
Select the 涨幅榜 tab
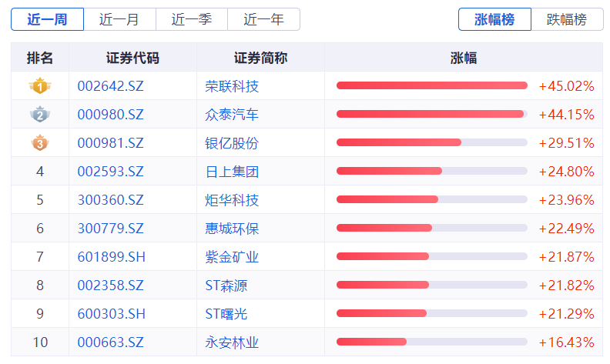pyautogui.click(x=494, y=19)
